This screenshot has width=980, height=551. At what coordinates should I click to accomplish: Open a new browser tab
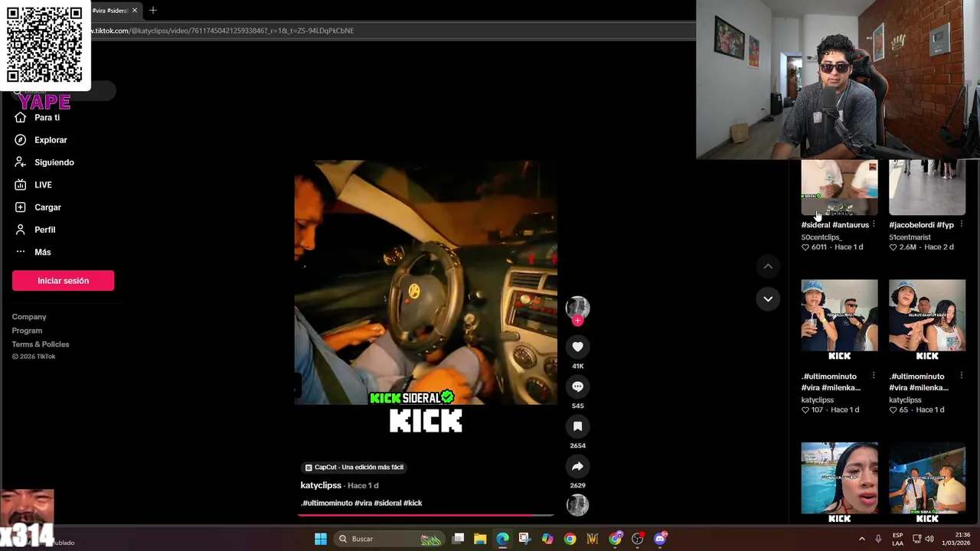[153, 10]
